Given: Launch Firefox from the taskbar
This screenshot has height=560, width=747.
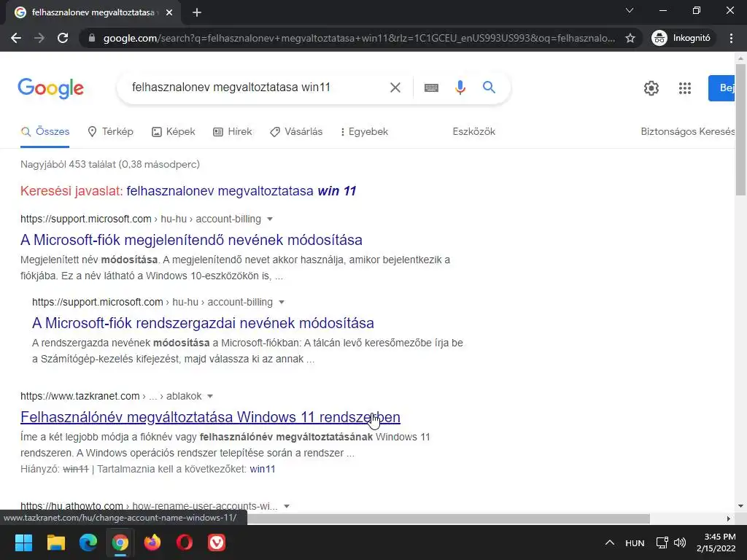Looking at the screenshot, I should tap(152, 542).
